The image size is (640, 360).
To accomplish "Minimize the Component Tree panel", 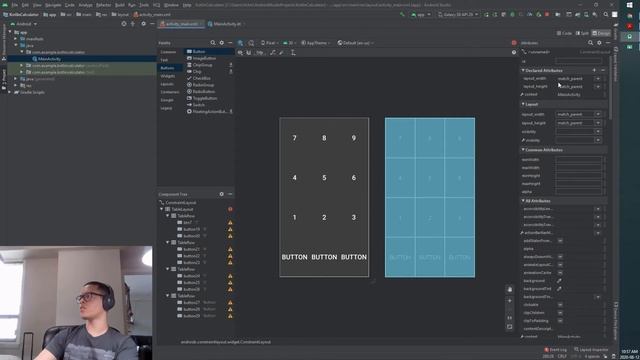I will (230, 194).
